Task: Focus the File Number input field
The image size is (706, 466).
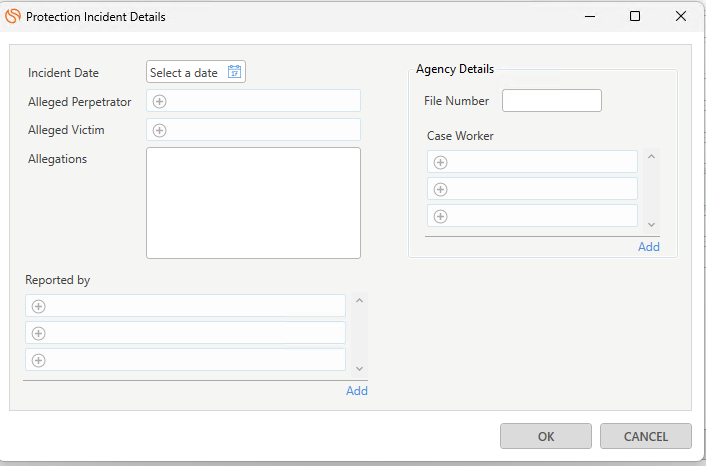Action: [552, 100]
